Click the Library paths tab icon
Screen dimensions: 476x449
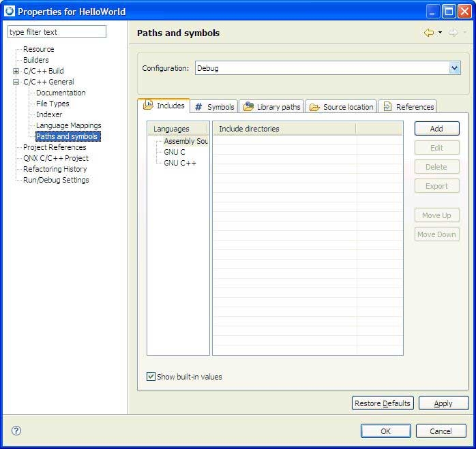[248, 107]
